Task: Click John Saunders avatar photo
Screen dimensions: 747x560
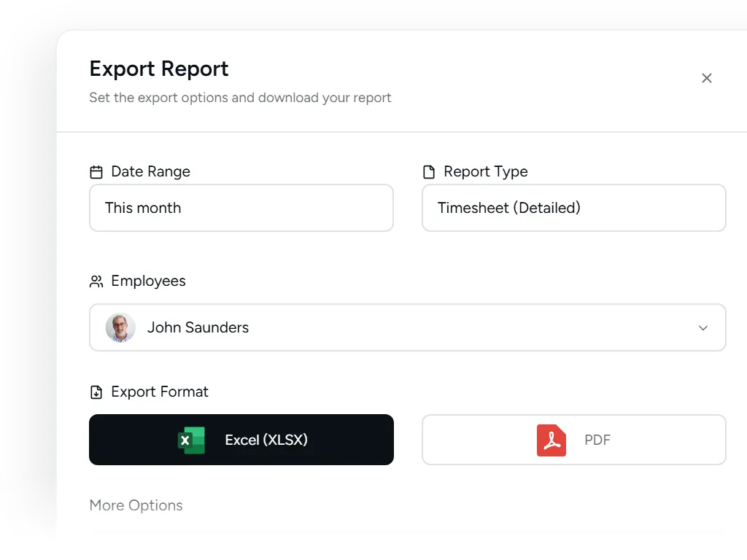Action: point(120,327)
